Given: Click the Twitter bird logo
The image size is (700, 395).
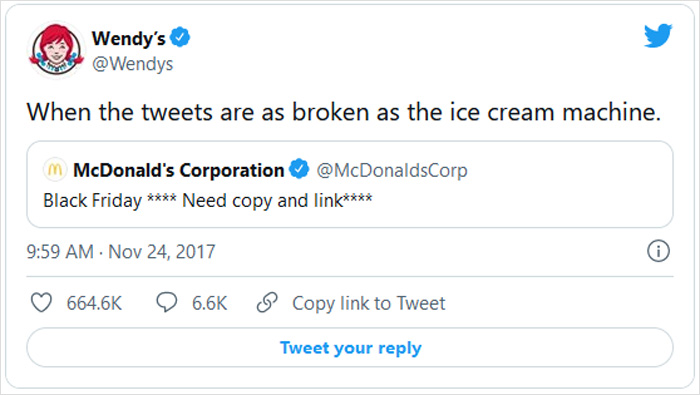Looking at the screenshot, I should pyautogui.click(x=658, y=35).
